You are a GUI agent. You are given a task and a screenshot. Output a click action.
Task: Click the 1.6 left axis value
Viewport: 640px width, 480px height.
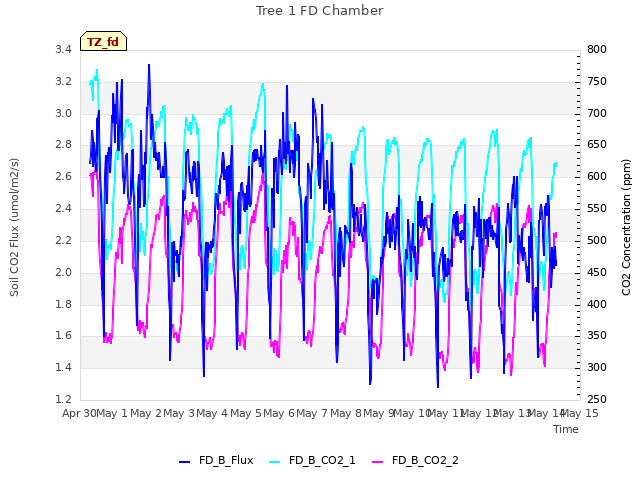(63, 336)
